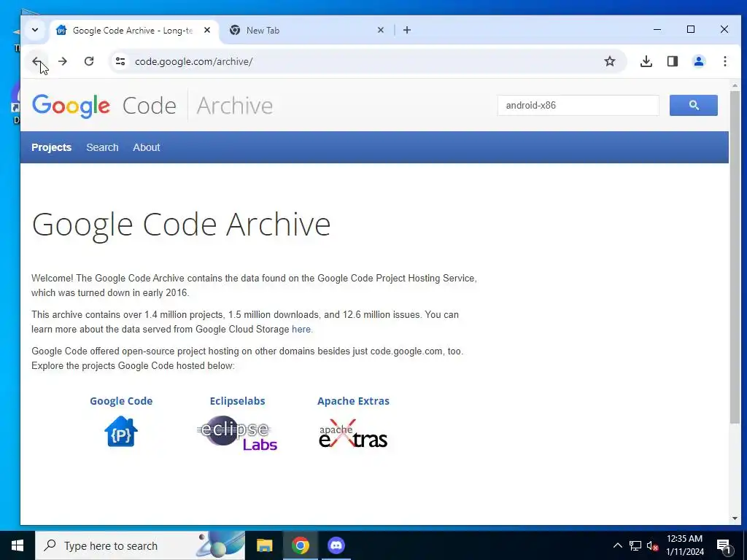
Task: Click the taskbar search box
Action: [140, 545]
